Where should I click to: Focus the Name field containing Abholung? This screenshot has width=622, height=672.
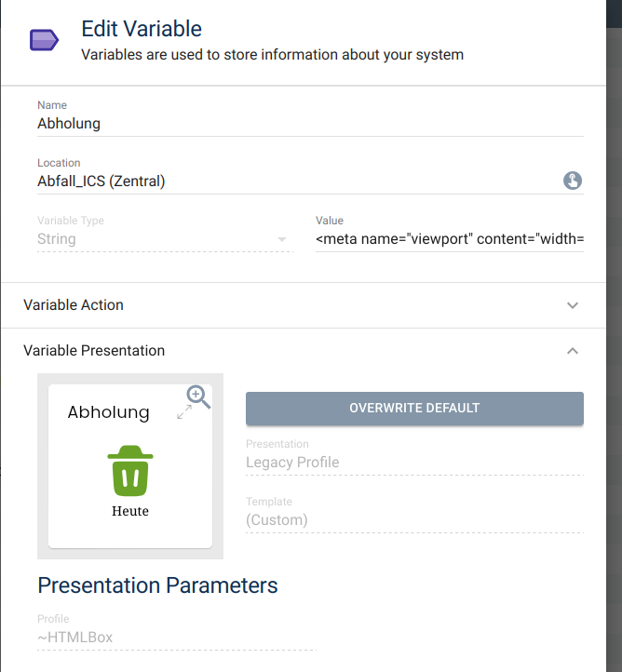(310, 123)
